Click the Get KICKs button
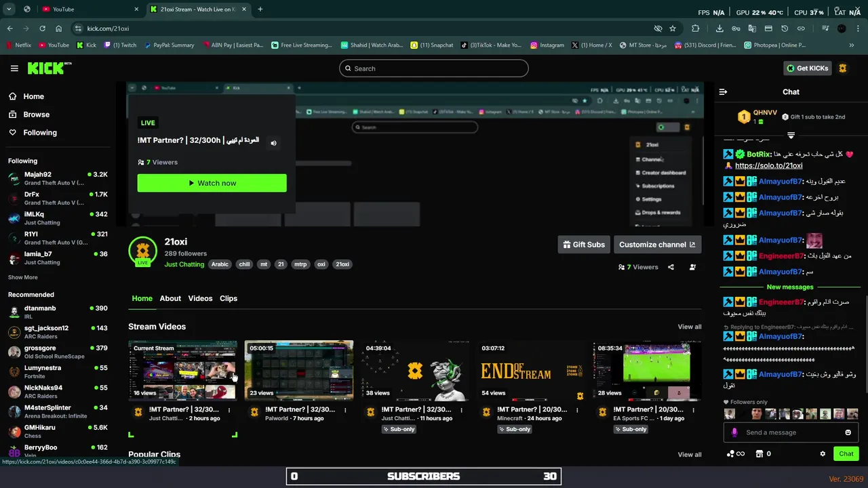Screen dimensions: 868x488 click(x=808, y=68)
